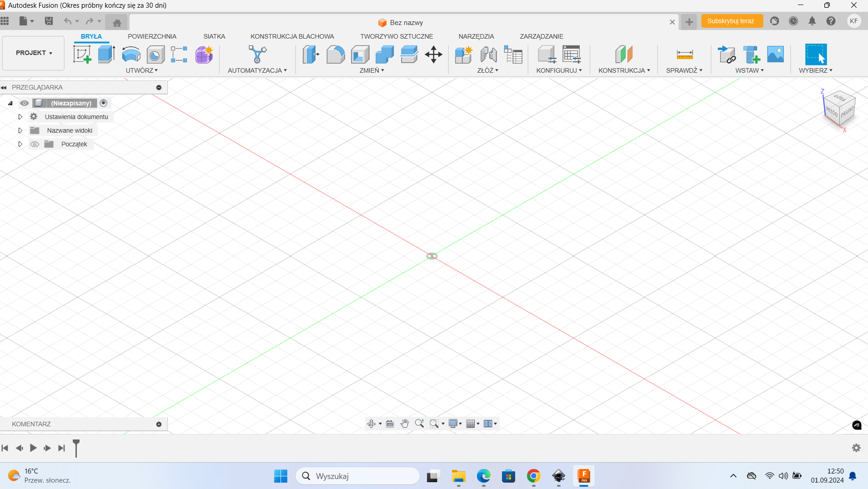
Task: Activate the (Niezapisany) component radio button
Action: click(x=104, y=103)
